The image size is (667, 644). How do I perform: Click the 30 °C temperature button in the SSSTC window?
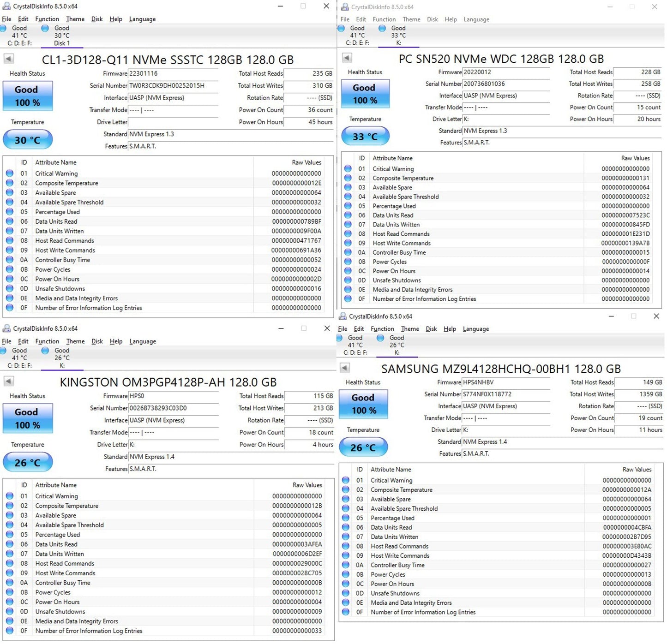28,140
